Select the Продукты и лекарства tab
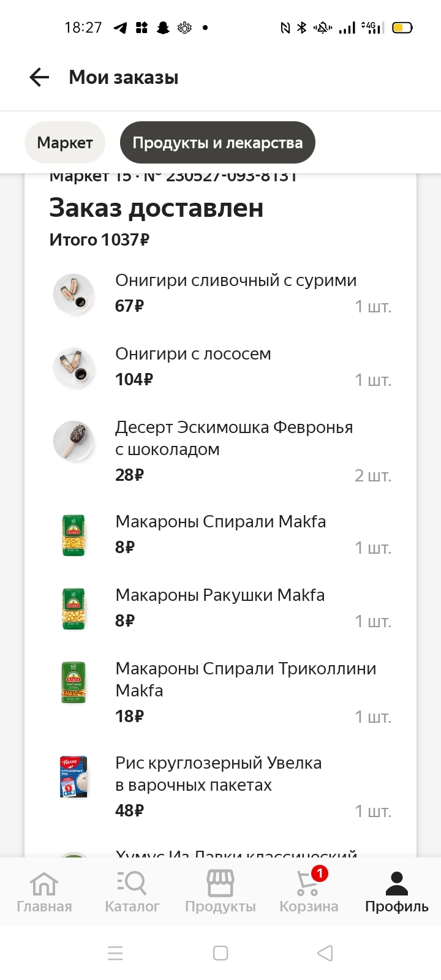The width and height of the screenshot is (441, 980). pos(217,143)
